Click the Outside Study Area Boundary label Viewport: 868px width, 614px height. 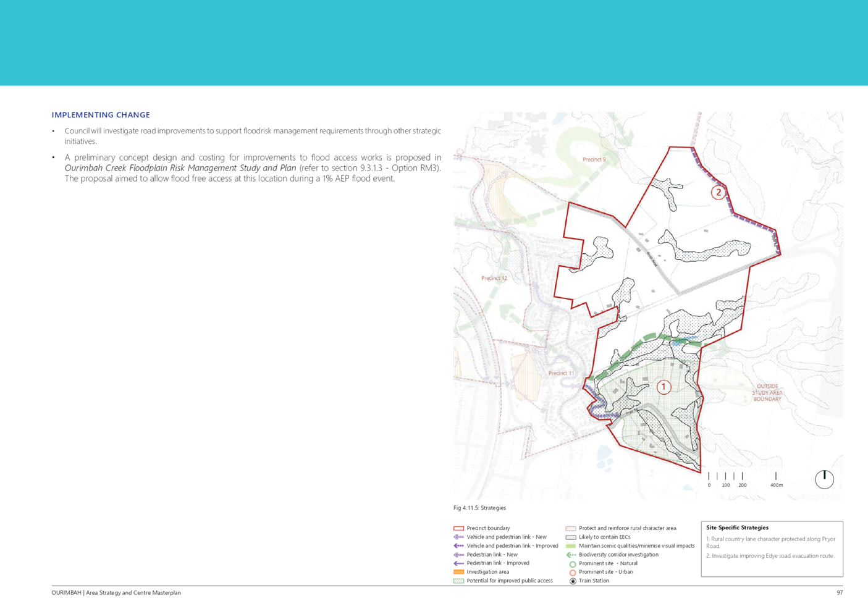click(x=767, y=393)
